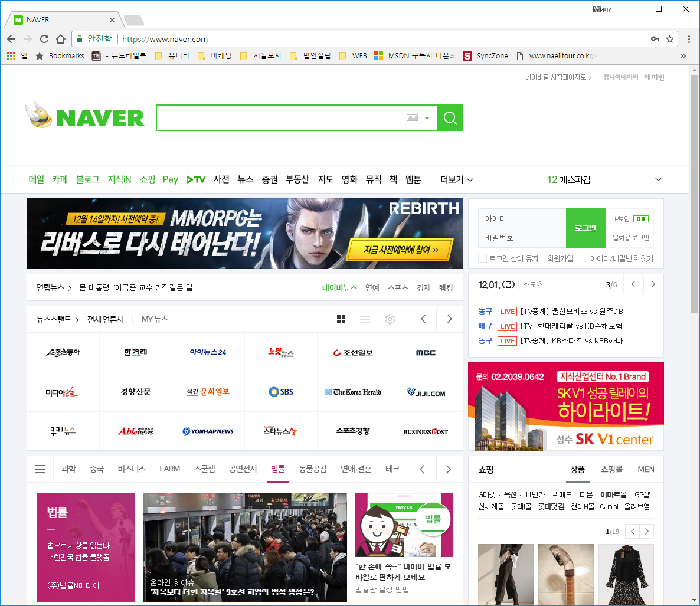700x606 pixels.
Task: Toggle IP보안 ON switch
Action: 641,219
